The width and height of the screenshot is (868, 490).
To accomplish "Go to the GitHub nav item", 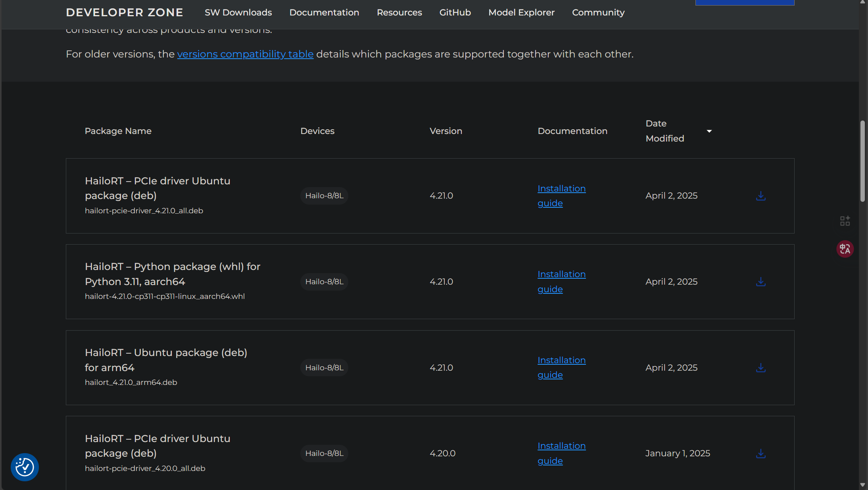I will pyautogui.click(x=455, y=13).
